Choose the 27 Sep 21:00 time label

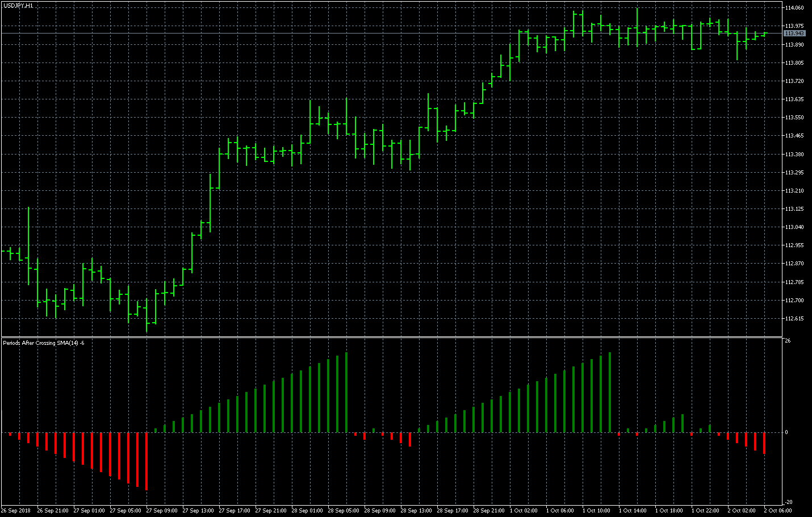pos(271,511)
